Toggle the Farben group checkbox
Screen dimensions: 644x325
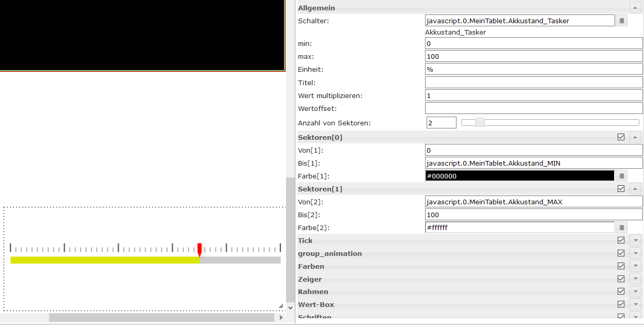tap(621, 266)
